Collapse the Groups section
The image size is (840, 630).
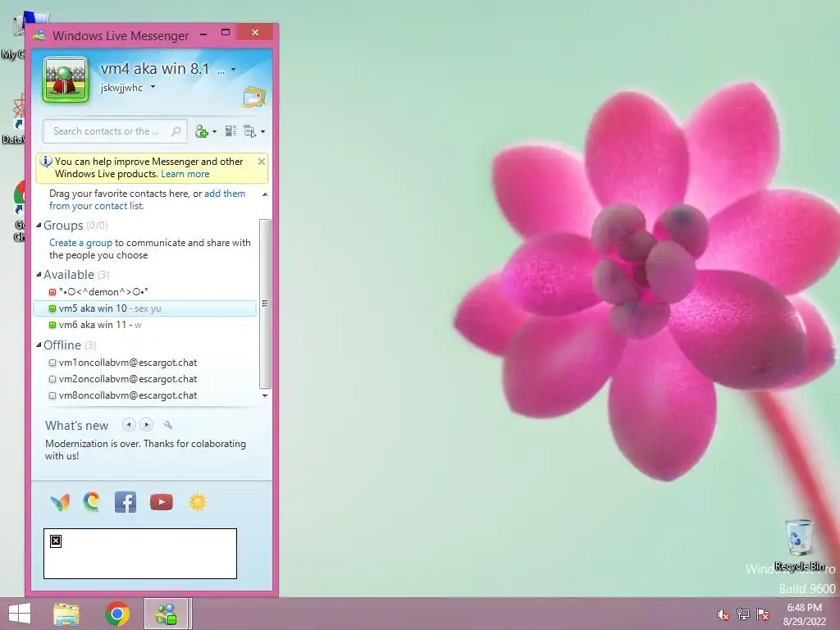[x=39, y=225]
